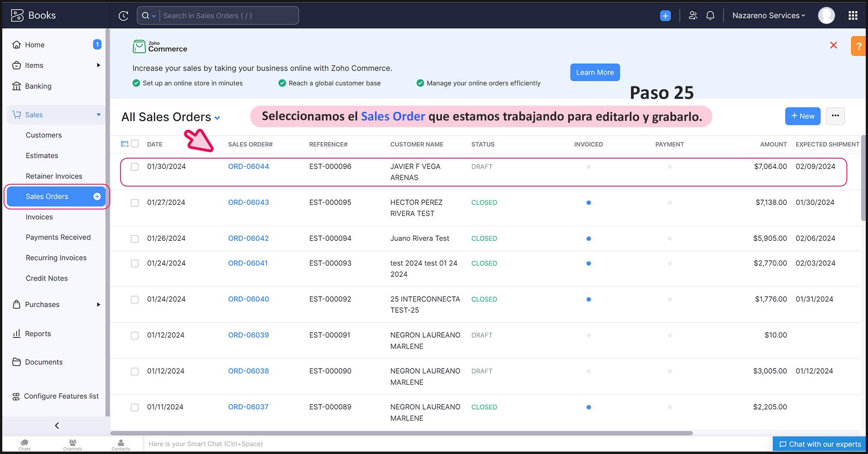Tick the checkbox for order ORD-06042
This screenshot has height=454, width=868.
(134, 239)
